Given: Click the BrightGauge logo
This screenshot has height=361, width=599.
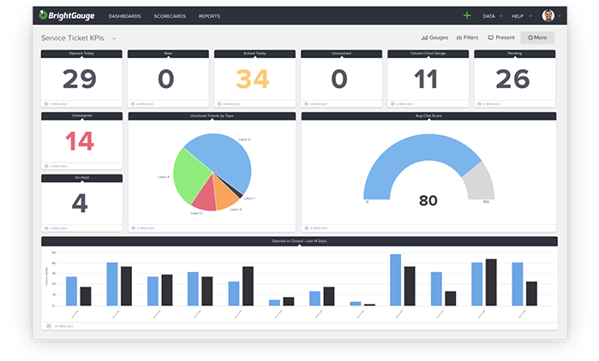Looking at the screenshot, I should tap(66, 16).
